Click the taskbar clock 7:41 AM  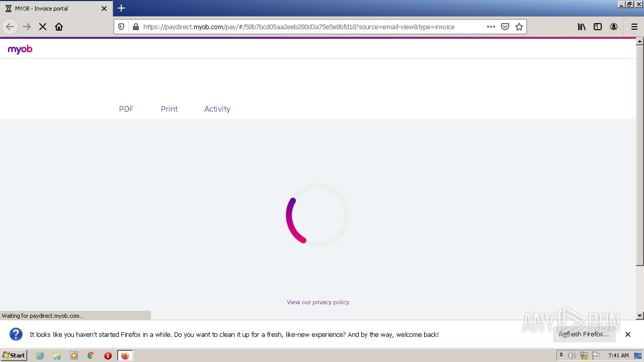click(x=618, y=355)
